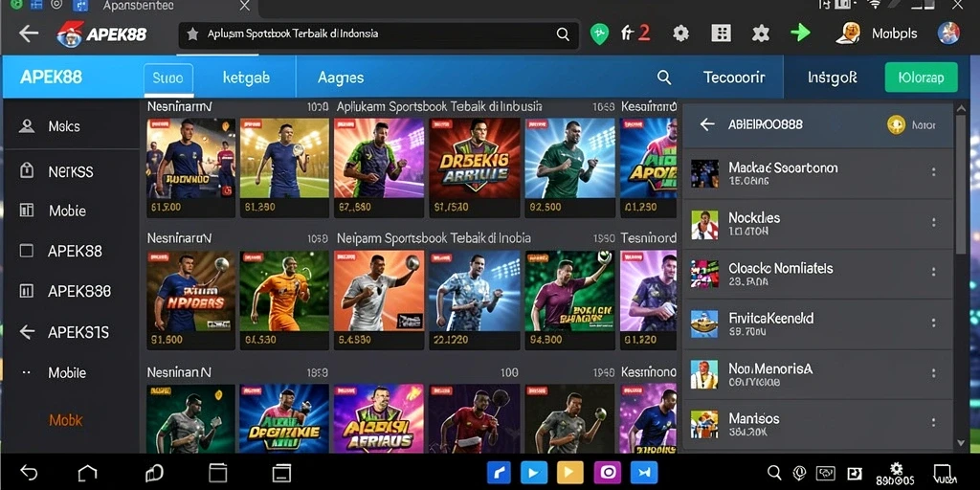Select the Aagnes tab

tap(341, 78)
